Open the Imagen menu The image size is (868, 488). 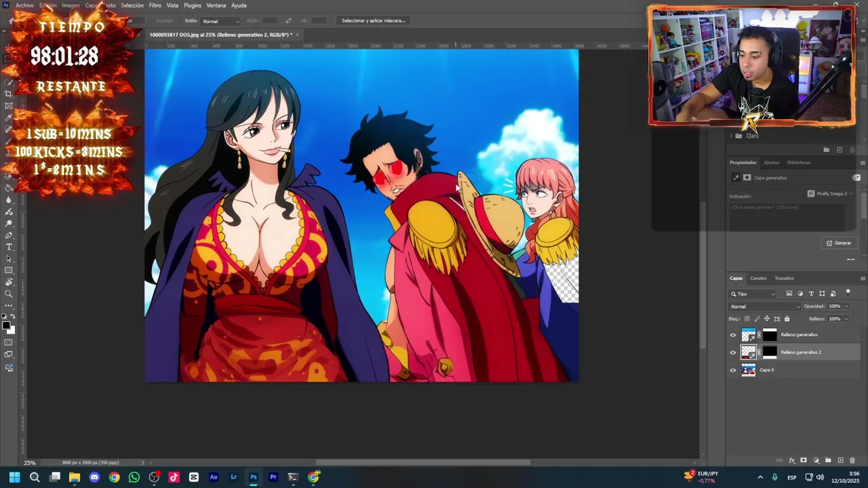pyautogui.click(x=71, y=5)
